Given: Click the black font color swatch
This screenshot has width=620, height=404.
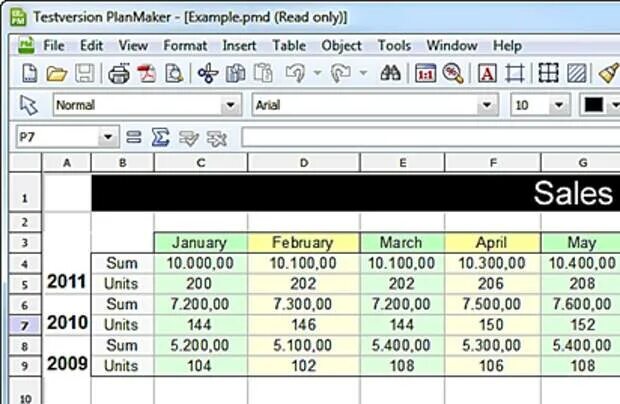Looking at the screenshot, I should [594, 105].
